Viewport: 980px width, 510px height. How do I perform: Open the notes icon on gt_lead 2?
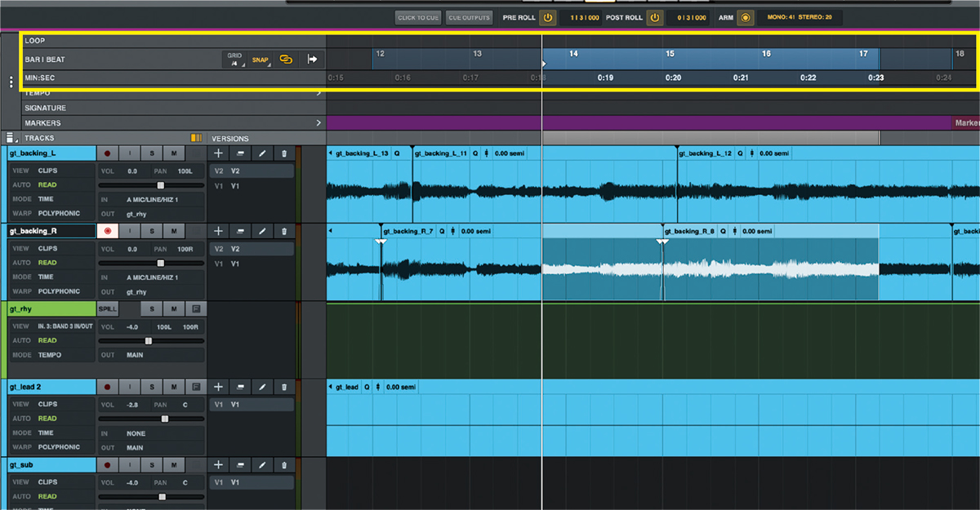pos(196,387)
